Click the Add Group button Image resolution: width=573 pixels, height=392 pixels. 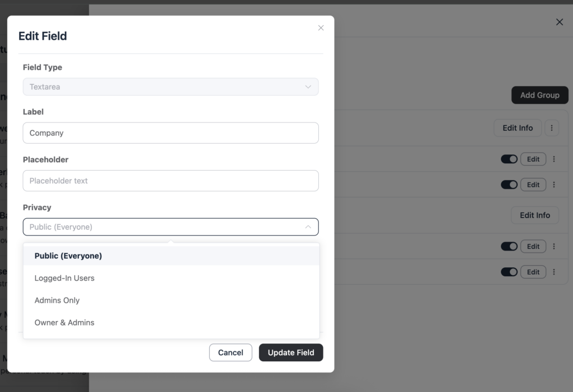point(539,95)
